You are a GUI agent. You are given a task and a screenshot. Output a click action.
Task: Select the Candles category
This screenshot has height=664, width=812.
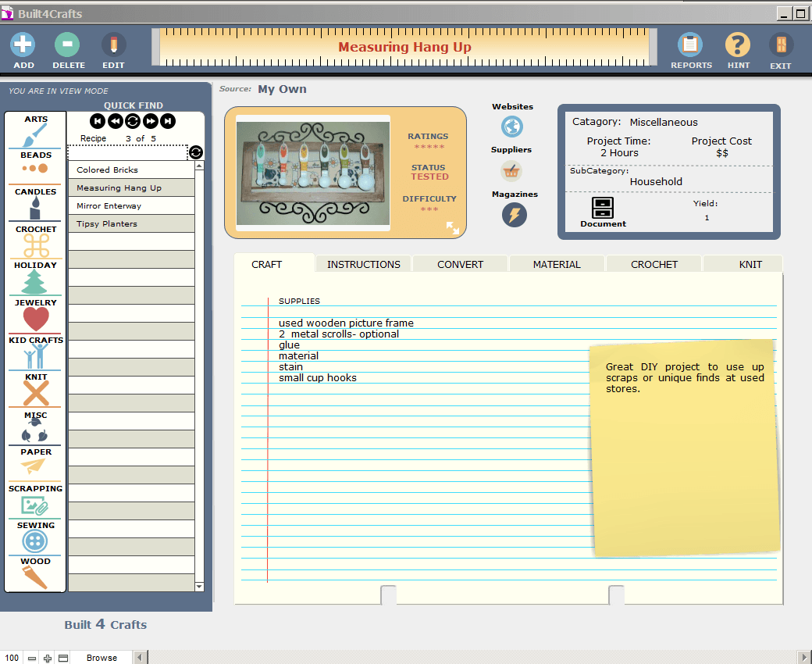pyautogui.click(x=36, y=203)
